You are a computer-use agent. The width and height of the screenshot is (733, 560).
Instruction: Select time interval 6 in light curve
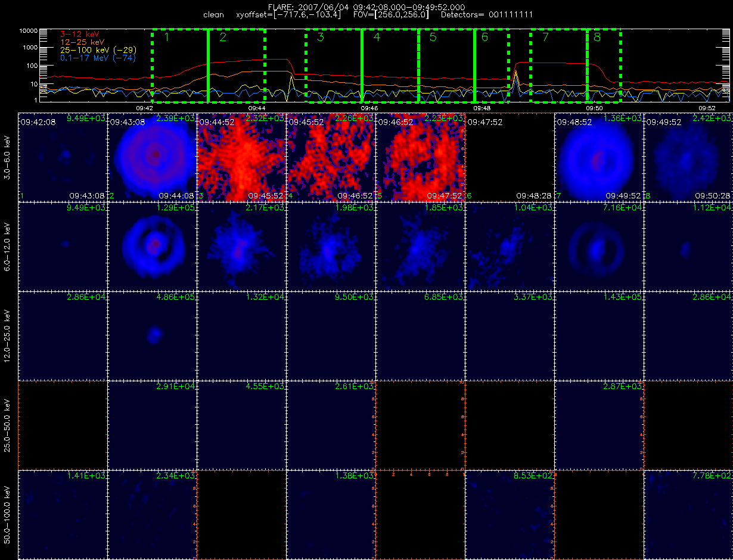(492, 66)
